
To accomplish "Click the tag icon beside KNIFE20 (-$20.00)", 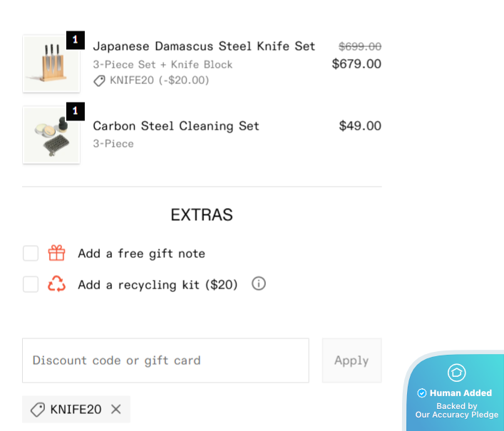I will [x=100, y=81].
